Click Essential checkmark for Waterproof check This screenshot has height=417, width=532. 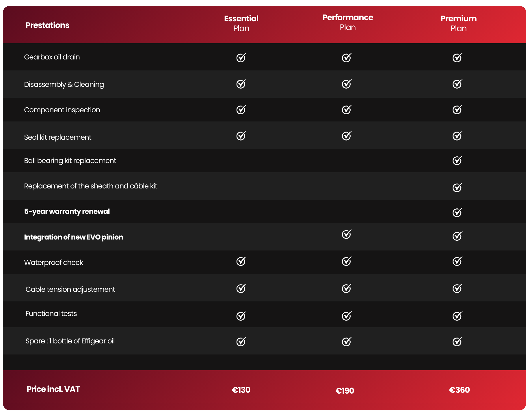(241, 261)
